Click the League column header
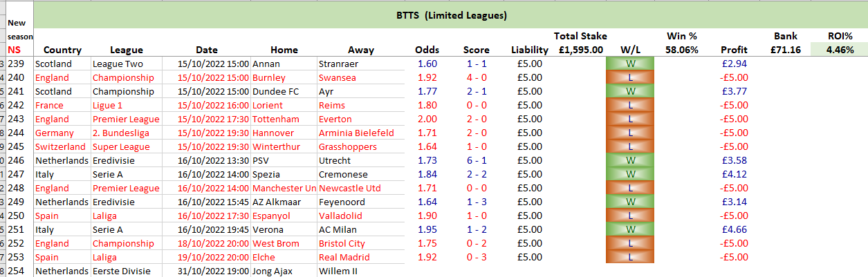868x277 pixels. [x=127, y=50]
